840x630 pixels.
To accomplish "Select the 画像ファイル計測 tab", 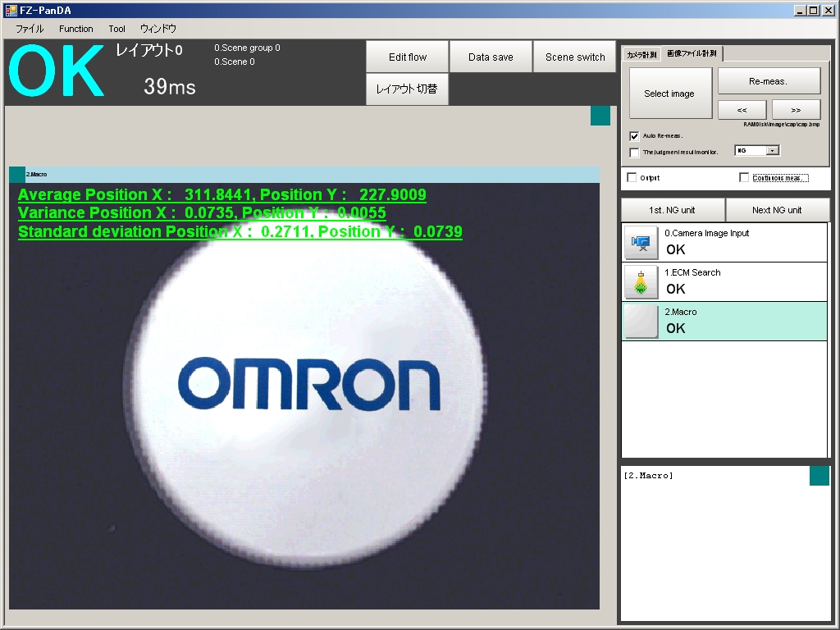I will (x=692, y=53).
